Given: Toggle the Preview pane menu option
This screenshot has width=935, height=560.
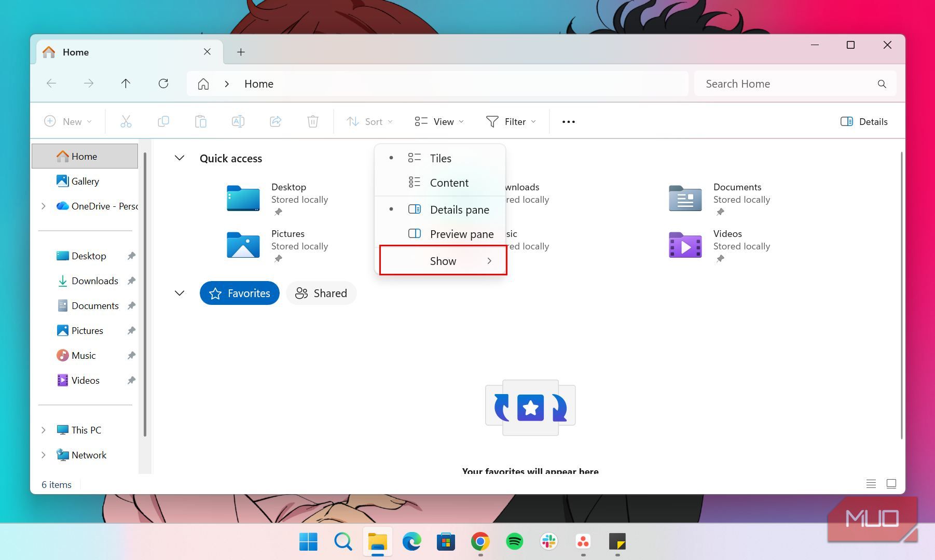Looking at the screenshot, I should pyautogui.click(x=440, y=234).
